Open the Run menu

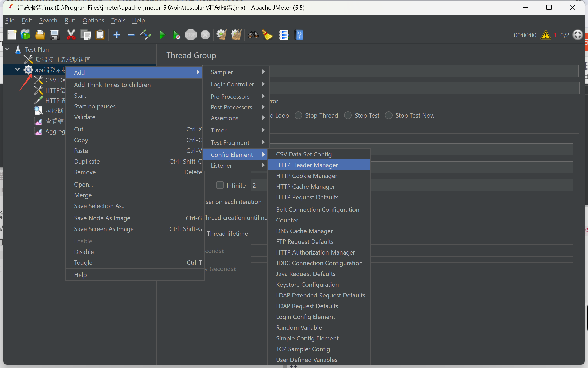pyautogui.click(x=70, y=20)
